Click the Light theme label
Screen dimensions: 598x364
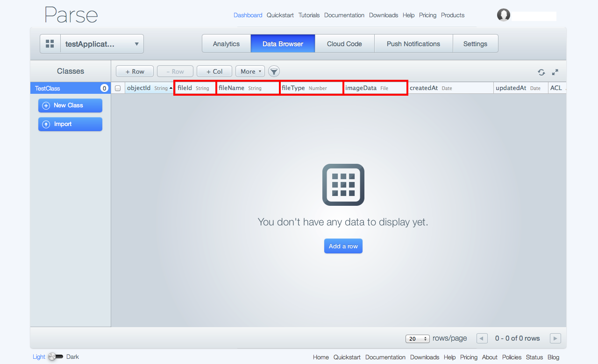(39, 357)
